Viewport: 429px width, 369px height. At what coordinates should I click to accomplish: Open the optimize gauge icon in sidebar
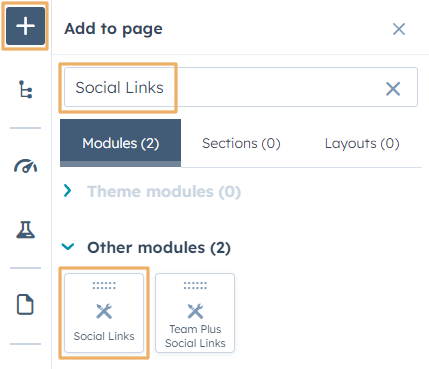25,166
